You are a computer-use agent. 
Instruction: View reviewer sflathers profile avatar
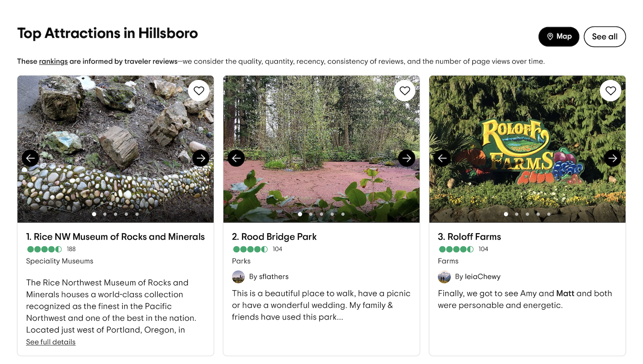(x=238, y=277)
